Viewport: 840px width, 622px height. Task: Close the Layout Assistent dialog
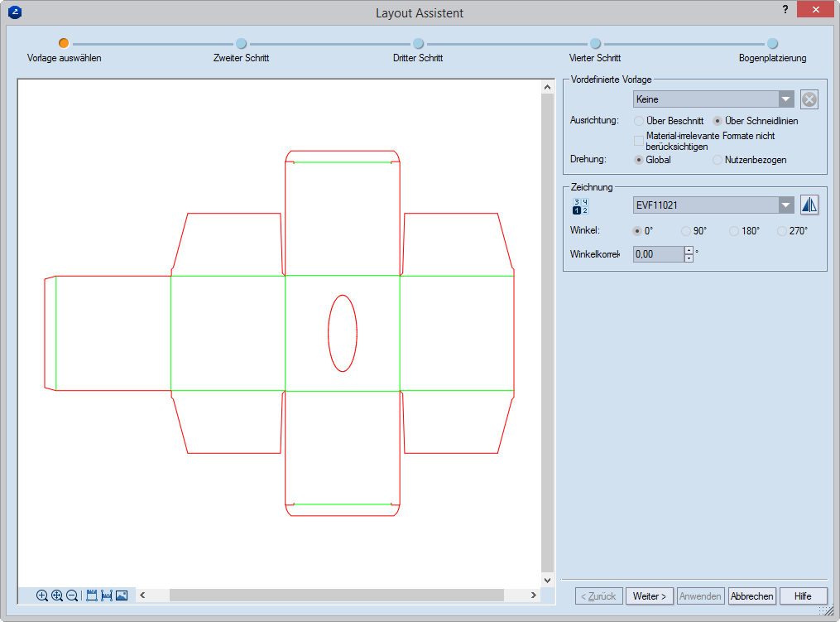[x=815, y=9]
